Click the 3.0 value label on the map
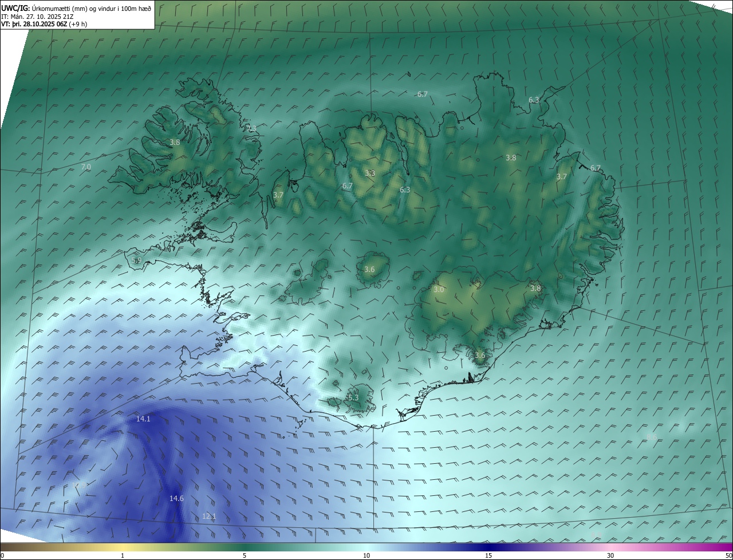 [439, 290]
